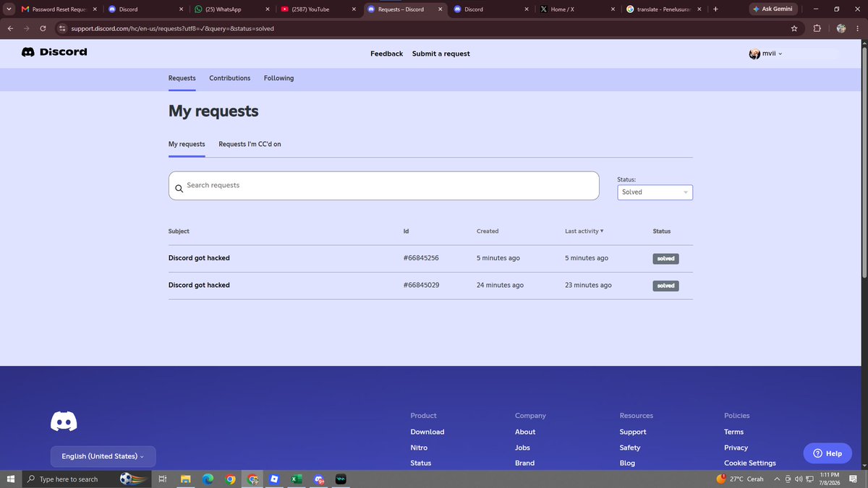Open the Windows notification center icon
The height and width of the screenshot is (488, 868).
854,479
